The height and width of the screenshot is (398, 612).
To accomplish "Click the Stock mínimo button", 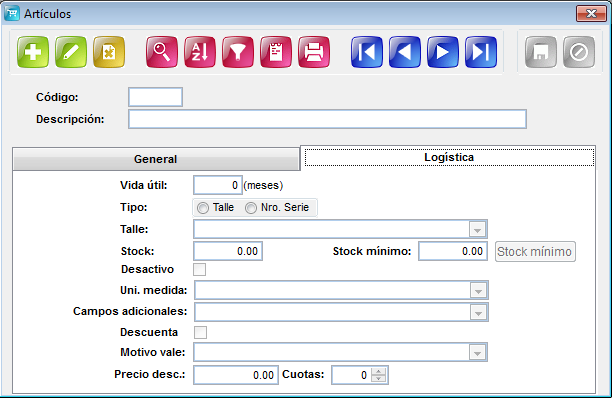I will [535, 252].
